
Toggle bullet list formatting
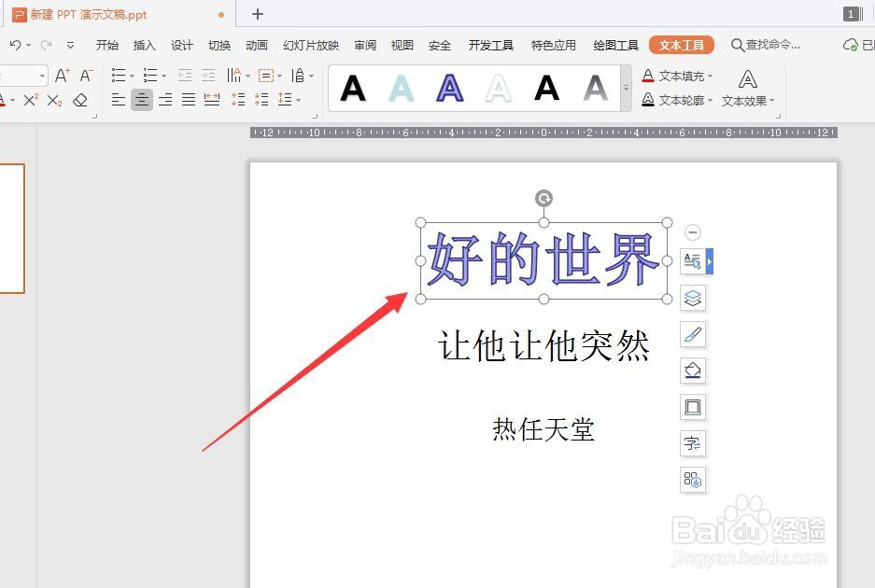tap(120, 75)
